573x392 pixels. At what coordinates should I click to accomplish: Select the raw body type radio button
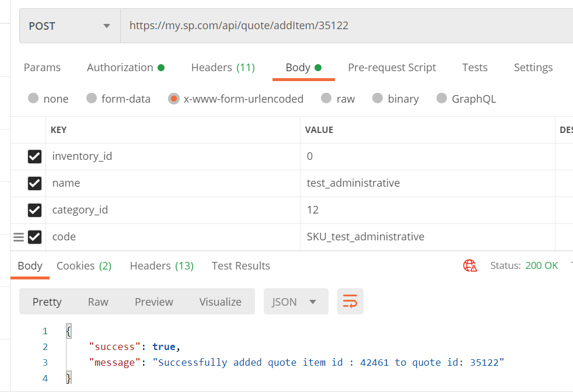point(327,99)
